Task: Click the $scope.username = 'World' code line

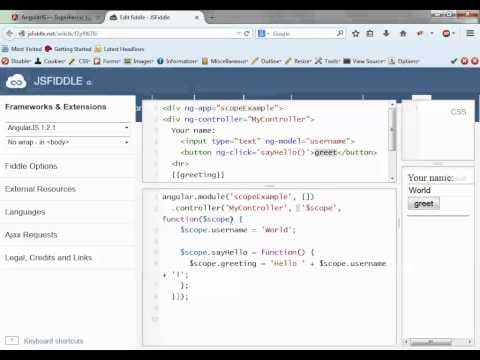Action: tap(238, 230)
